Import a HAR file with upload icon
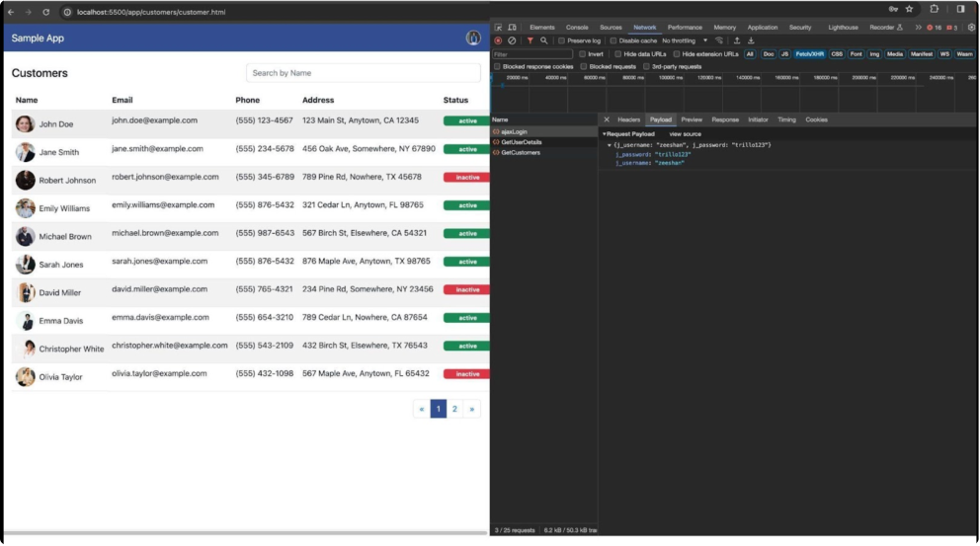The width and height of the screenshot is (980, 546). 737,40
